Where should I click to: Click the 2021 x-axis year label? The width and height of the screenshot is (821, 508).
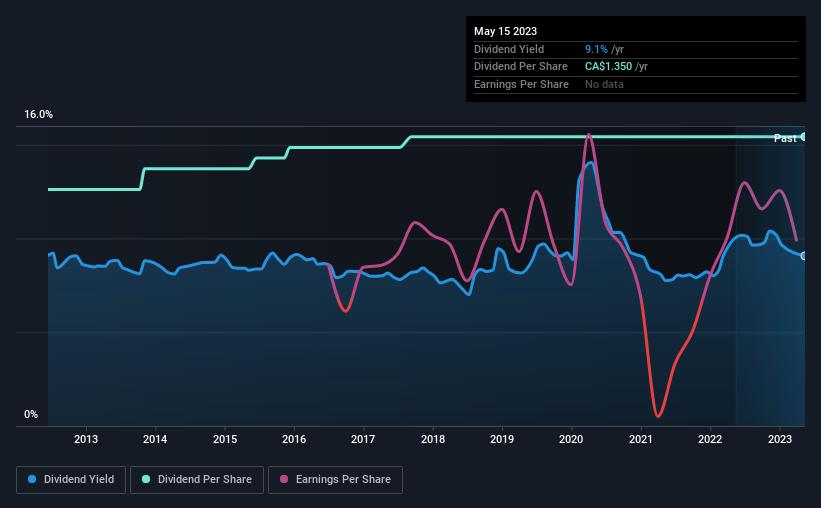pos(640,439)
